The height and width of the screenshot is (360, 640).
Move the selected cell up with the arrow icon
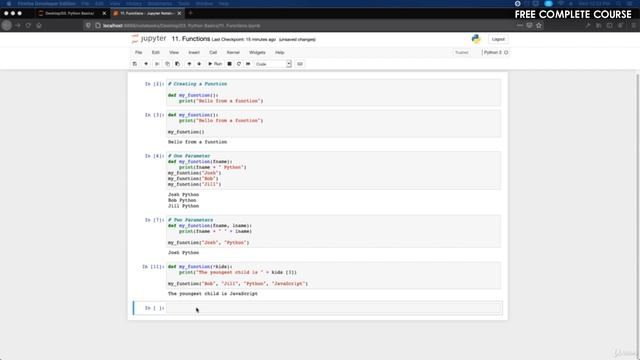pyautogui.click(x=189, y=64)
